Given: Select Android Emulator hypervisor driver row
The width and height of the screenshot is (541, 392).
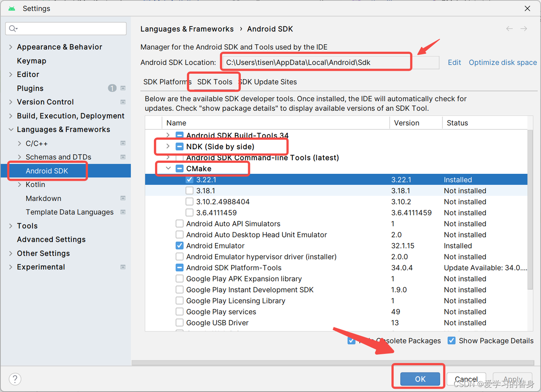Looking at the screenshot, I should pos(336,257).
